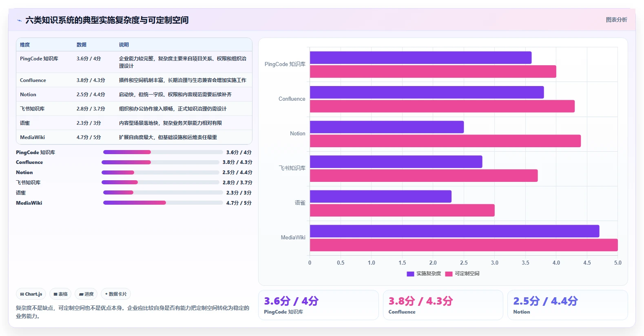This screenshot has height=336, width=644.
Task: Click the pink 语雀 chart bar
Action: click(x=402, y=210)
